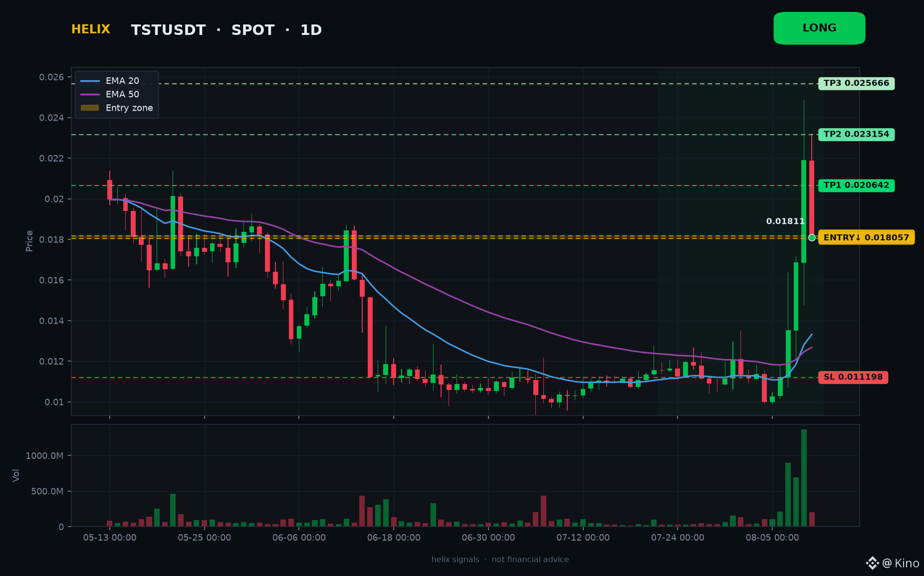The width and height of the screenshot is (924, 576).
Task: Click the EMA 50 legend label
Action: pyautogui.click(x=122, y=94)
